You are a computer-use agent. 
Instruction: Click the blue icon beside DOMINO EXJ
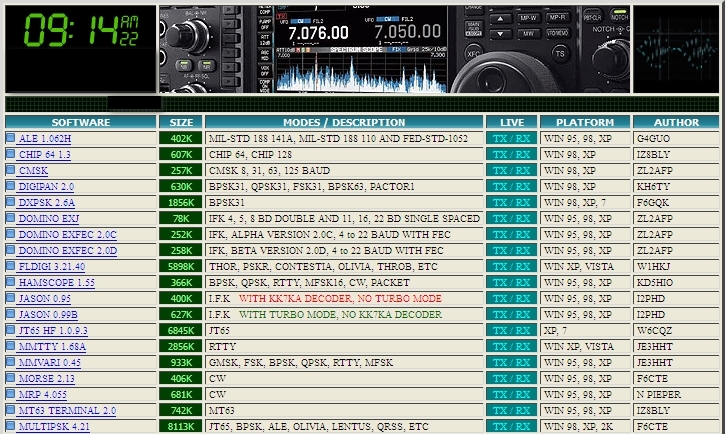[10, 218]
